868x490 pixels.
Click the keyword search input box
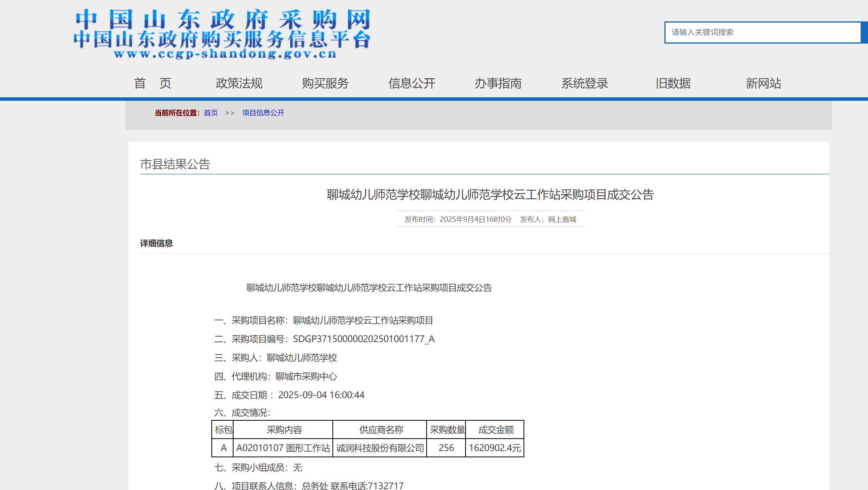pyautogui.click(x=762, y=32)
